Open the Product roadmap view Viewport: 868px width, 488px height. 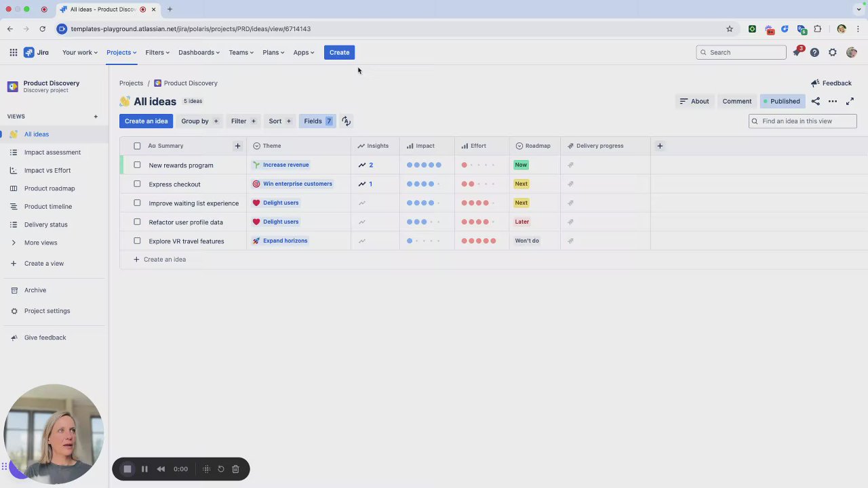pyautogui.click(x=50, y=188)
